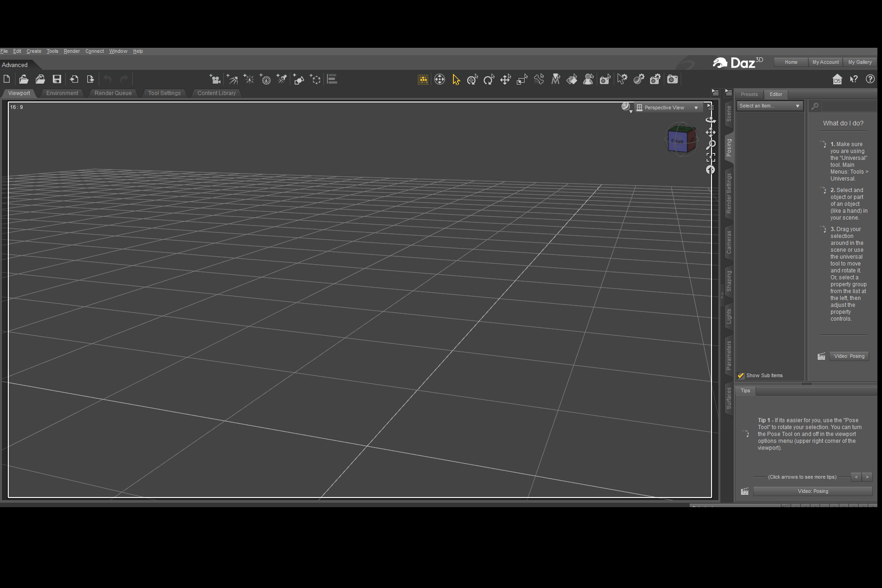Activate the yellow Node Selection arrow tool
Viewport: 882px width, 588px height.
click(x=456, y=79)
